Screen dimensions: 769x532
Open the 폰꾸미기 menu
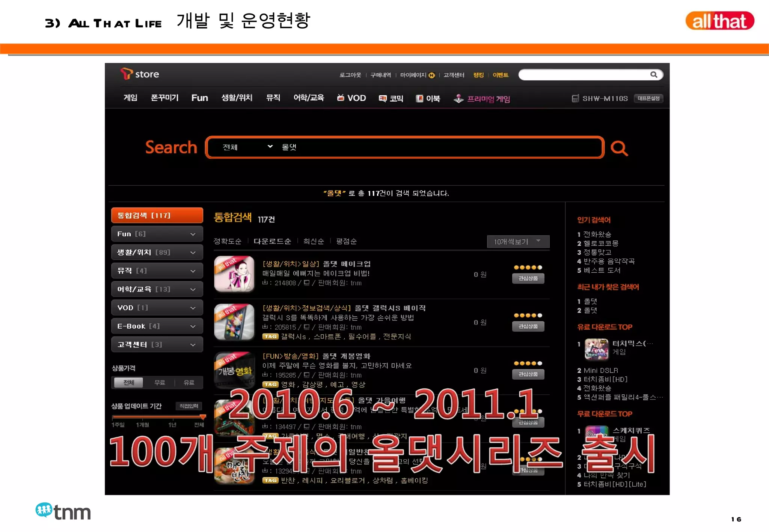pos(164,98)
